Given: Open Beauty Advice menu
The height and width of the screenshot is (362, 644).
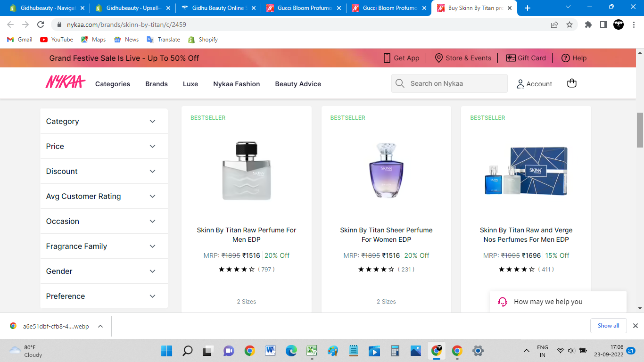Looking at the screenshot, I should (x=298, y=84).
